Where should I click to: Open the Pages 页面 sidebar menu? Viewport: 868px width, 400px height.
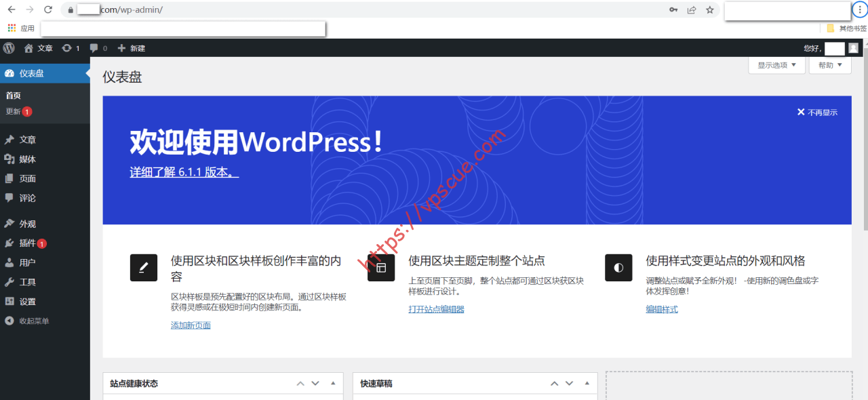(x=45, y=178)
